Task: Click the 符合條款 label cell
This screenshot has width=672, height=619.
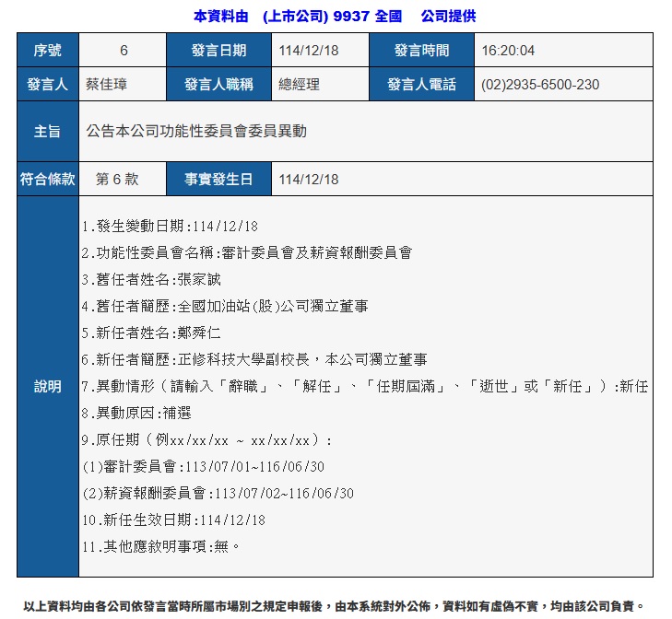Action: (48, 180)
